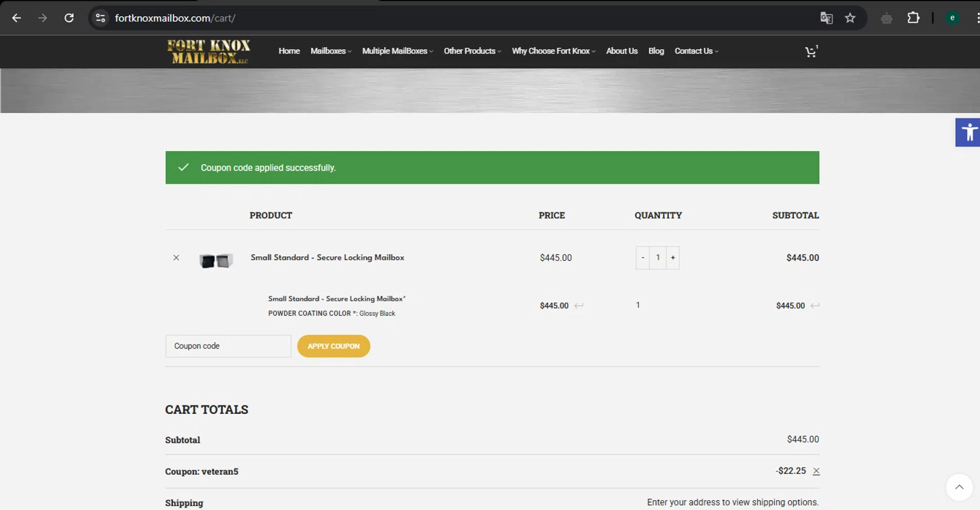Click the bold $445.00 product row subtotal
980x510 pixels.
click(x=802, y=258)
